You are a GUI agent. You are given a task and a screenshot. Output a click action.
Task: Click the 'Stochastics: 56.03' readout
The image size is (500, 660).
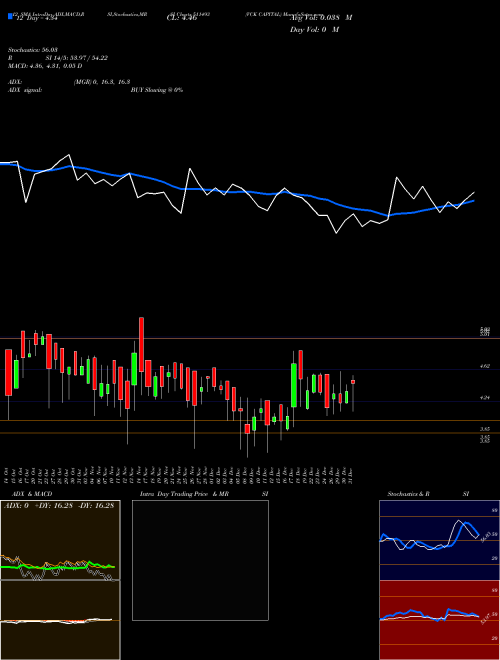[32, 50]
